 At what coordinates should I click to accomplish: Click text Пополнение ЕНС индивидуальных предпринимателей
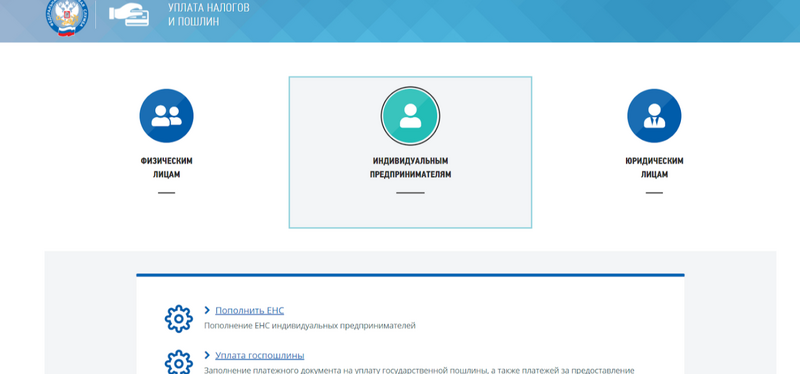[310, 326]
